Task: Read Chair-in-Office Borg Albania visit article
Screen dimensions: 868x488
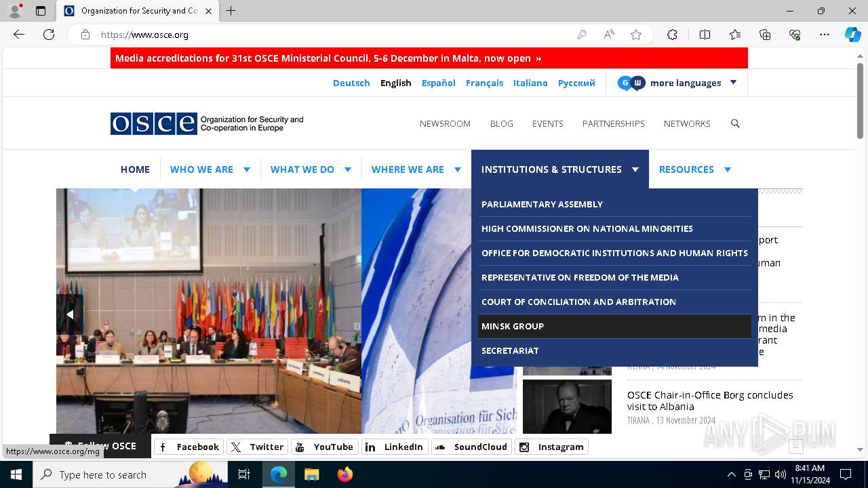Action: tap(710, 401)
